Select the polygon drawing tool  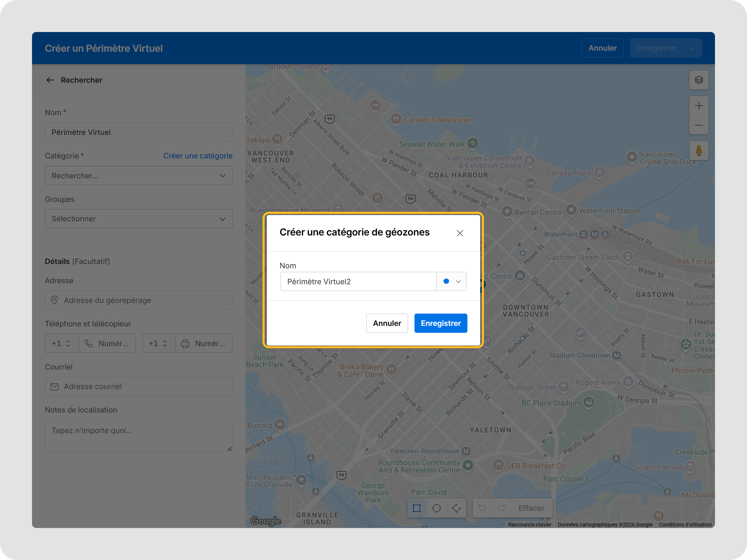[456, 508]
